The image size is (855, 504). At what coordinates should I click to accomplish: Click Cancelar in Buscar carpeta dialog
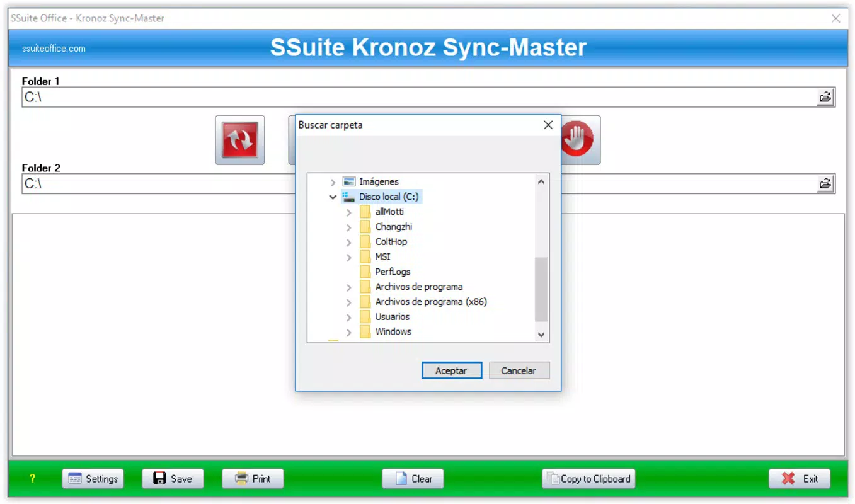coord(519,370)
